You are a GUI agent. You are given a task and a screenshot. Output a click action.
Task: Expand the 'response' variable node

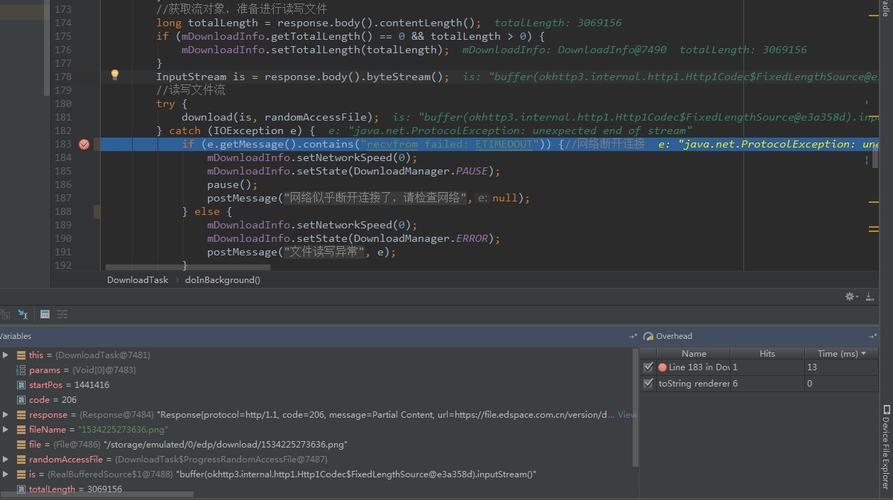click(x=6, y=415)
